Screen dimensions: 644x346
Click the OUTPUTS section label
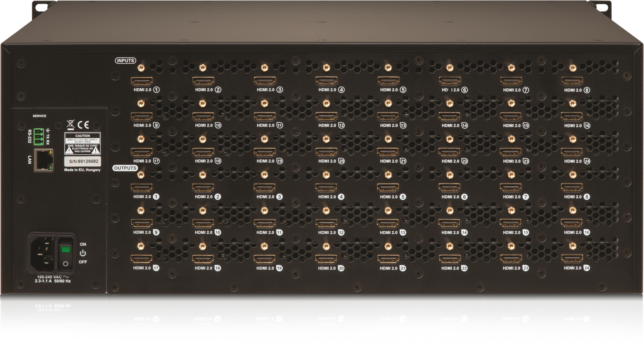pyautogui.click(x=125, y=168)
